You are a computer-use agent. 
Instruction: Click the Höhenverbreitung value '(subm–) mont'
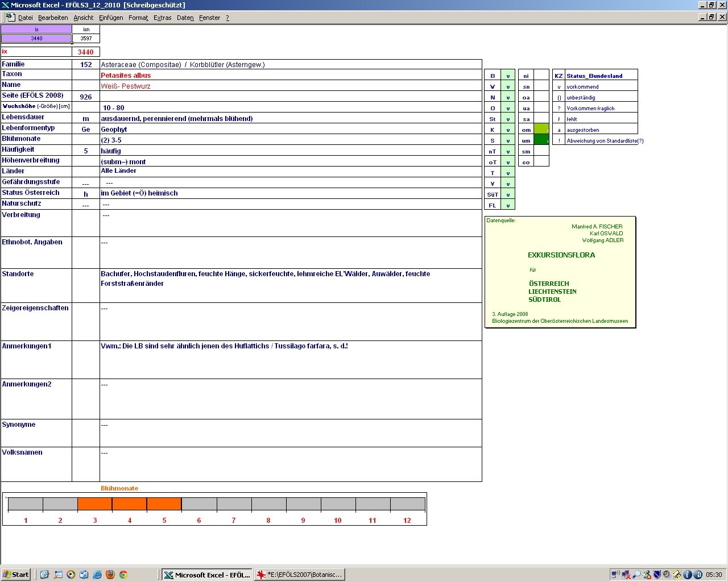point(291,161)
